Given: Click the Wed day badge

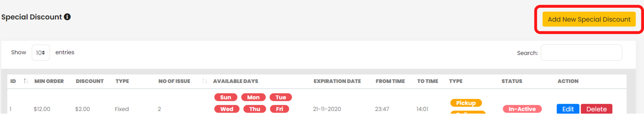Looking at the screenshot, I should click(227, 109).
